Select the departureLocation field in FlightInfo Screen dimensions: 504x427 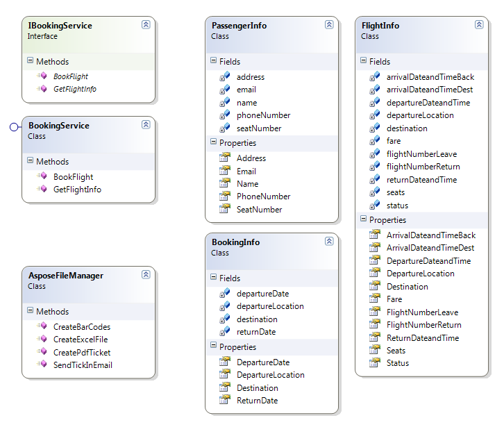point(419,115)
